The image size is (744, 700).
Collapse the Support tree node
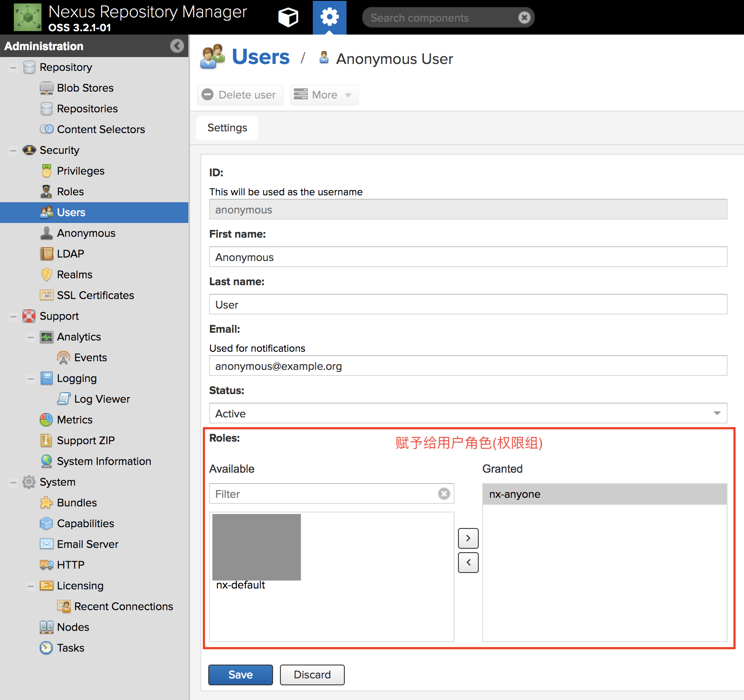click(13, 316)
